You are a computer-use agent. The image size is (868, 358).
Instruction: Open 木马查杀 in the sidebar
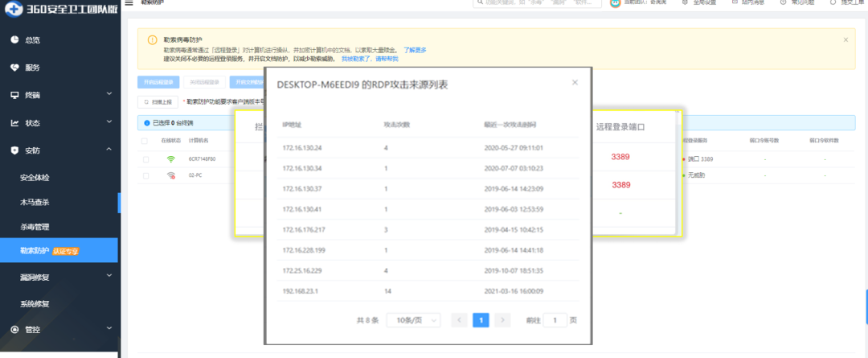35,202
